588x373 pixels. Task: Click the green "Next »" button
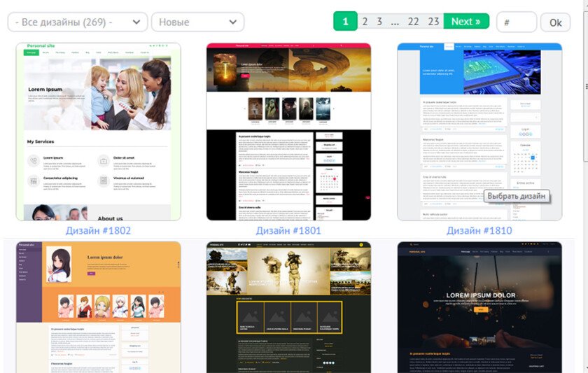pyautogui.click(x=466, y=22)
